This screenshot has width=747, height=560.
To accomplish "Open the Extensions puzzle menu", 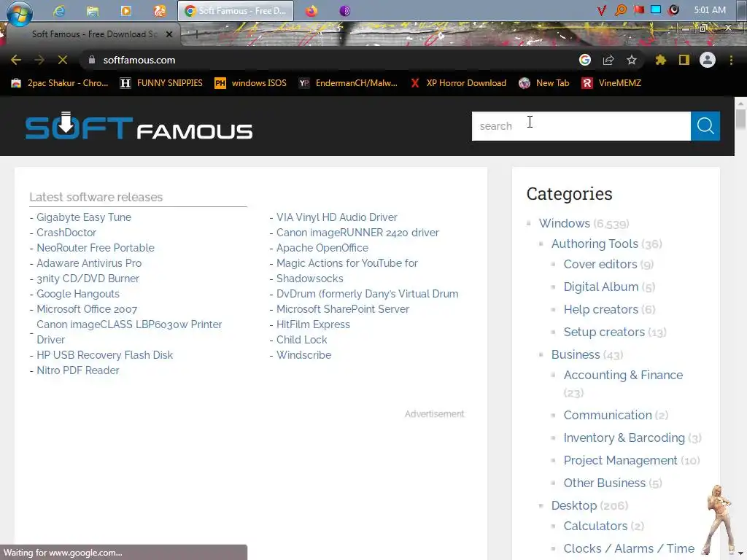I will tap(661, 60).
